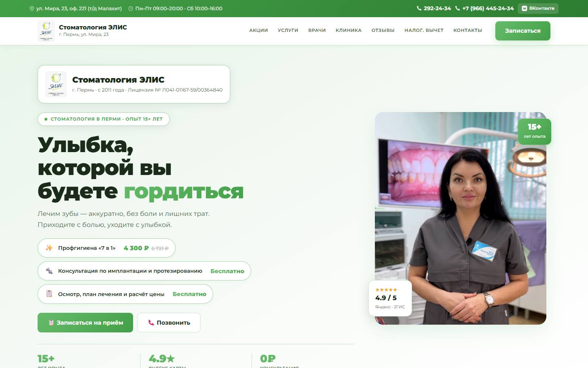Open КОНТАКТЫ in the navigation
The height and width of the screenshot is (368, 588).
tap(468, 30)
